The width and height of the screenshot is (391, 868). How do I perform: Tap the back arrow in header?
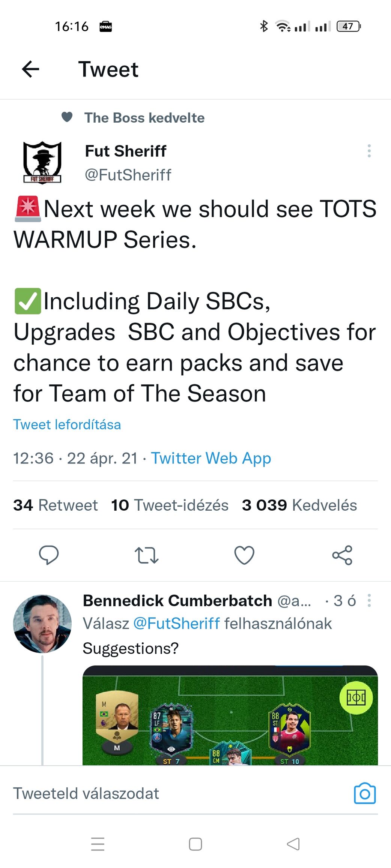click(x=31, y=69)
